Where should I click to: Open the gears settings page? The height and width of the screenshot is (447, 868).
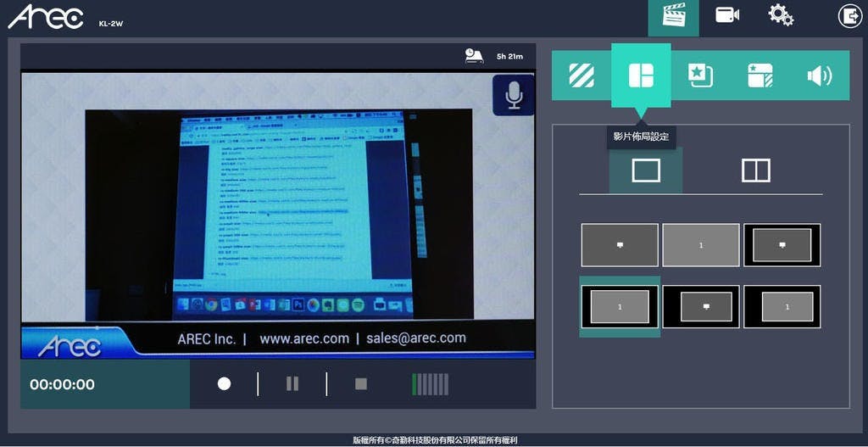780,16
